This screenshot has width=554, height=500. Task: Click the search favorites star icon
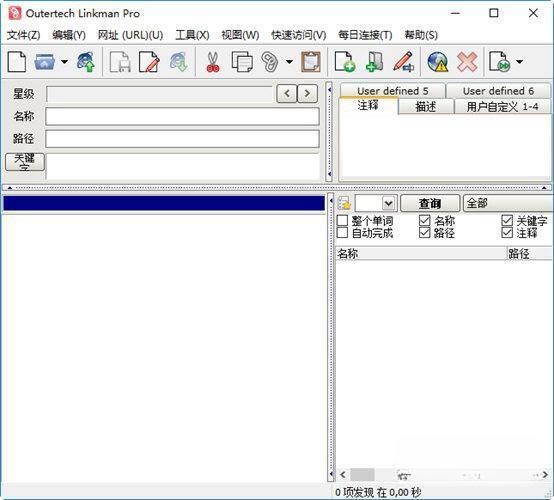coord(344,204)
